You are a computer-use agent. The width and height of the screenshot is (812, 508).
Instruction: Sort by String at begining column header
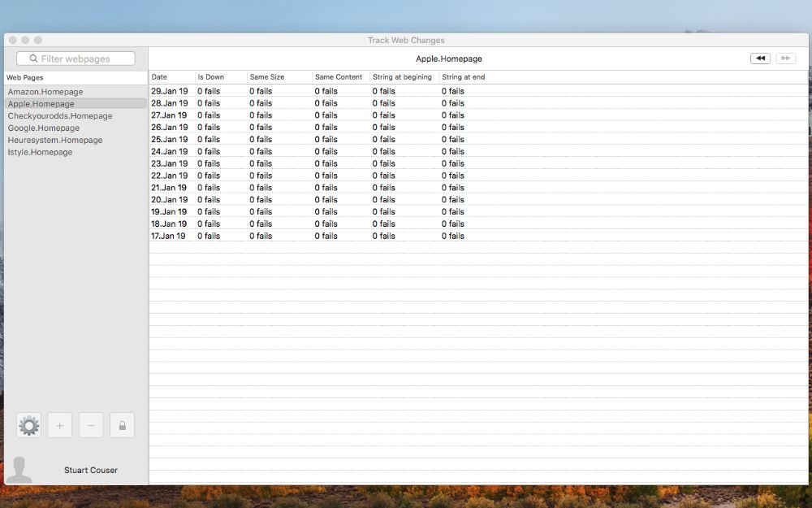point(405,76)
